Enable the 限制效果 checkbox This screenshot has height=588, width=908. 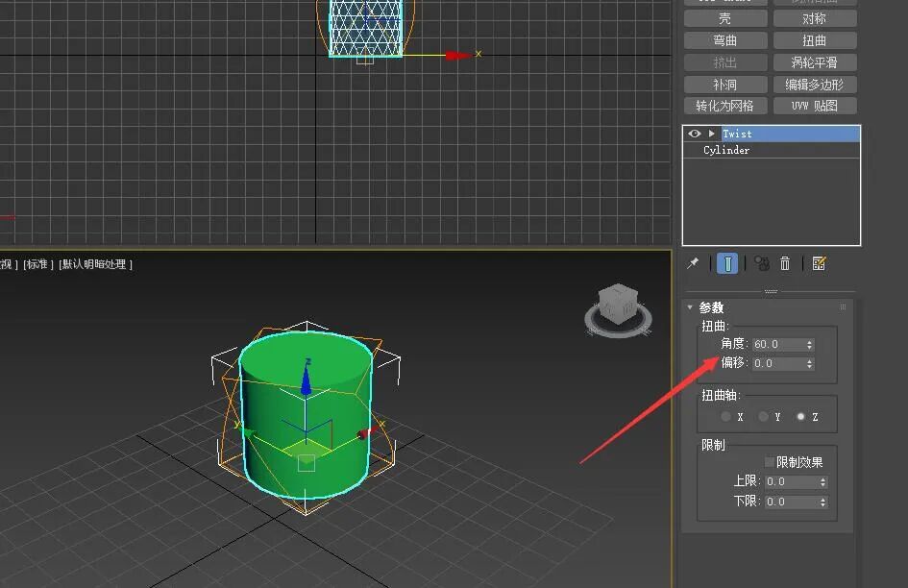pos(770,462)
